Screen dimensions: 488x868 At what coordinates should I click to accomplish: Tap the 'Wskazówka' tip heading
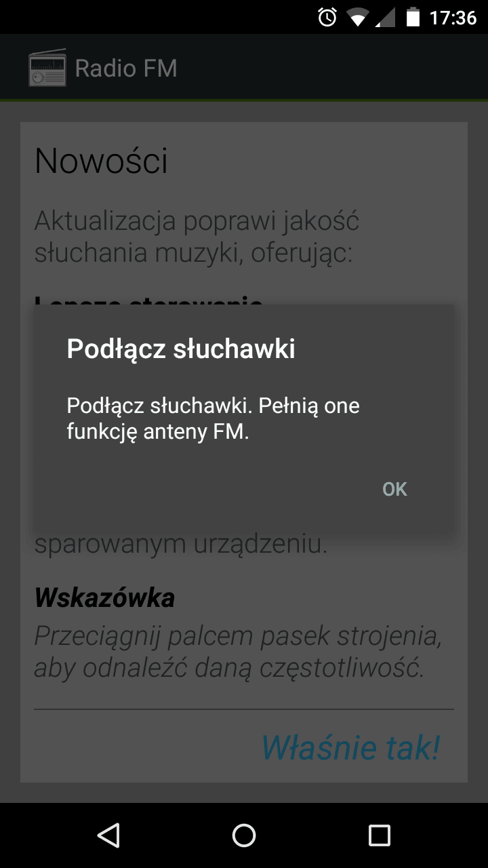click(104, 597)
